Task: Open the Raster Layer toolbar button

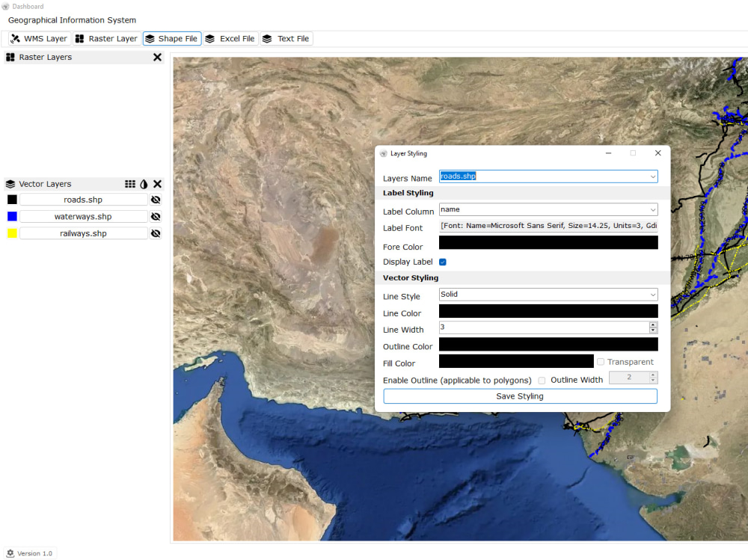Action: click(x=107, y=39)
